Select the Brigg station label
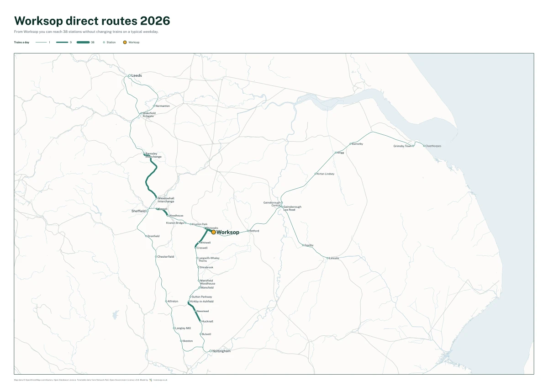548x392 pixels. coord(340,153)
